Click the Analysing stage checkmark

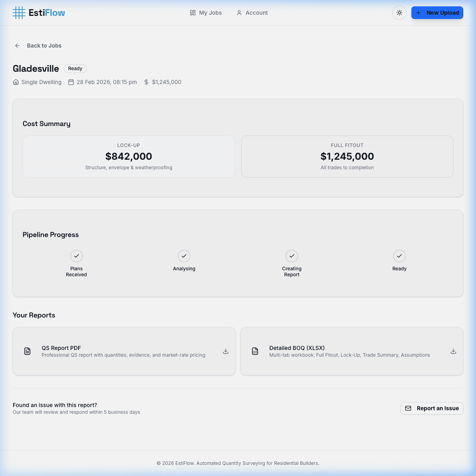pyautogui.click(x=184, y=256)
